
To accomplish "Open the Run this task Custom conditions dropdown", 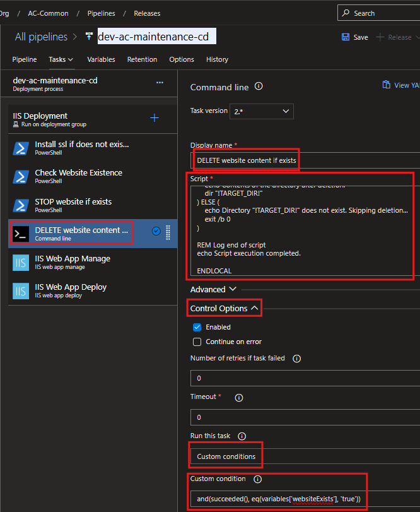I will pyautogui.click(x=305, y=456).
